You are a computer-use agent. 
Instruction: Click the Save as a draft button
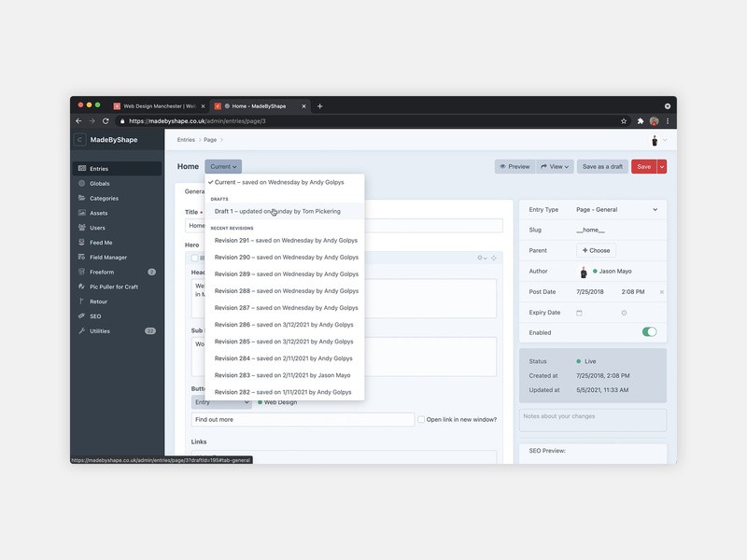602,166
